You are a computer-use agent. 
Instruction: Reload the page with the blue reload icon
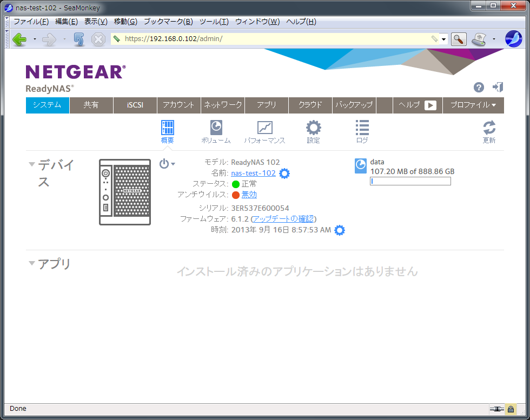(79, 39)
